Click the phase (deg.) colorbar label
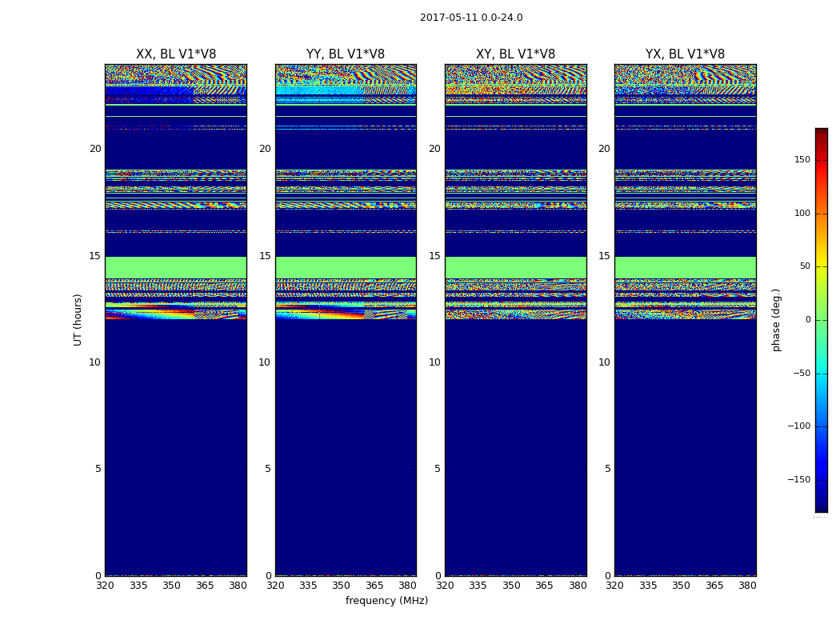Viewport: 840px width, 640px height. (x=776, y=320)
